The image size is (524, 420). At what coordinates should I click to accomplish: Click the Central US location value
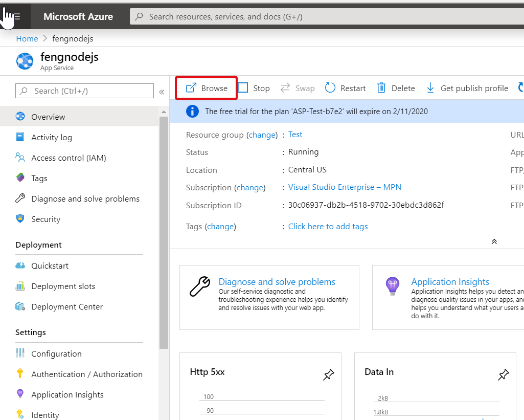(307, 169)
